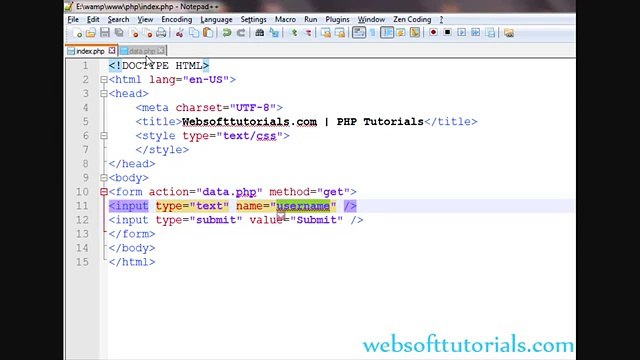The width and height of the screenshot is (640, 360).
Task: Open the Macro menu
Action: (x=285, y=20)
